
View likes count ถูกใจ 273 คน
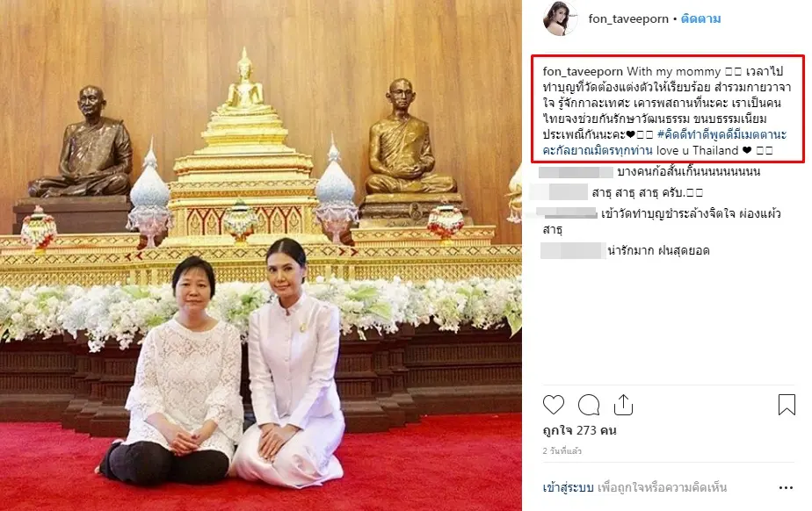coord(579,430)
